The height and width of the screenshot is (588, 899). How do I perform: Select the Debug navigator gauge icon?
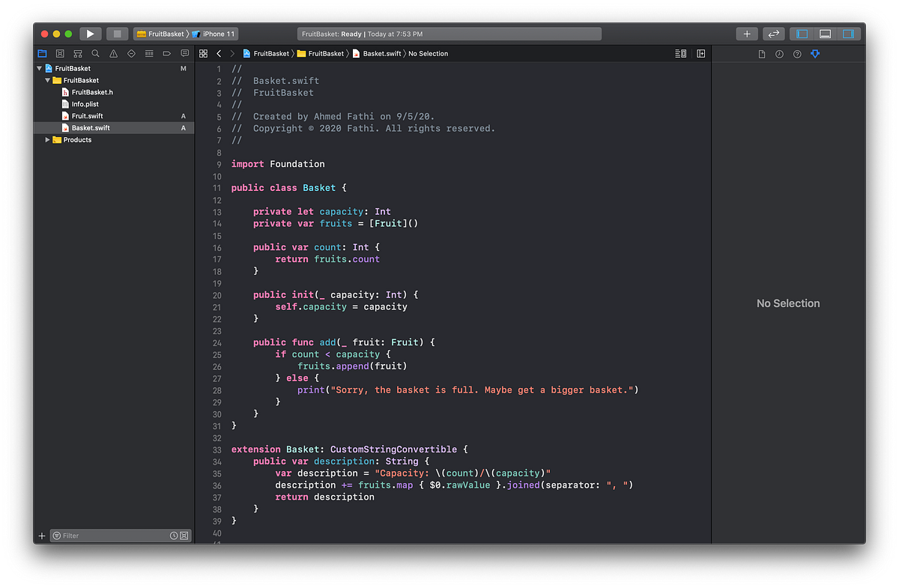(149, 53)
